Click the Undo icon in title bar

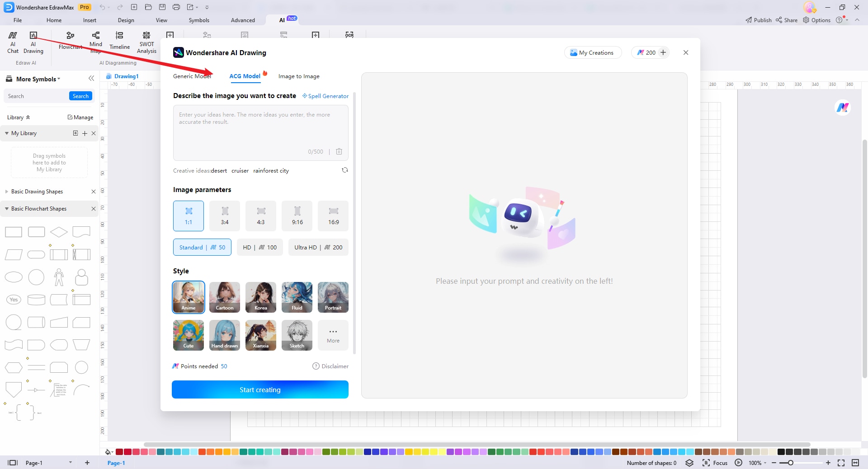point(102,7)
